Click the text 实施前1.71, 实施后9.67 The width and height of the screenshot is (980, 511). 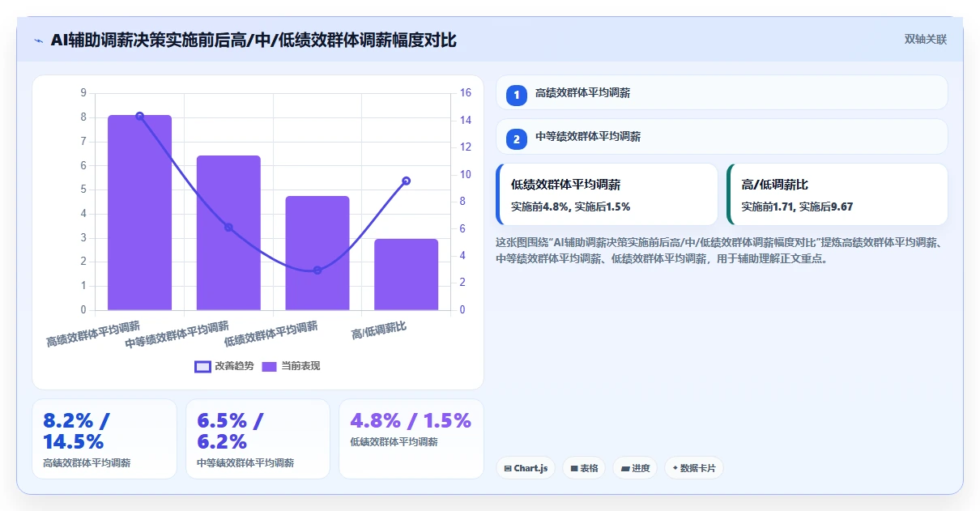click(x=797, y=207)
